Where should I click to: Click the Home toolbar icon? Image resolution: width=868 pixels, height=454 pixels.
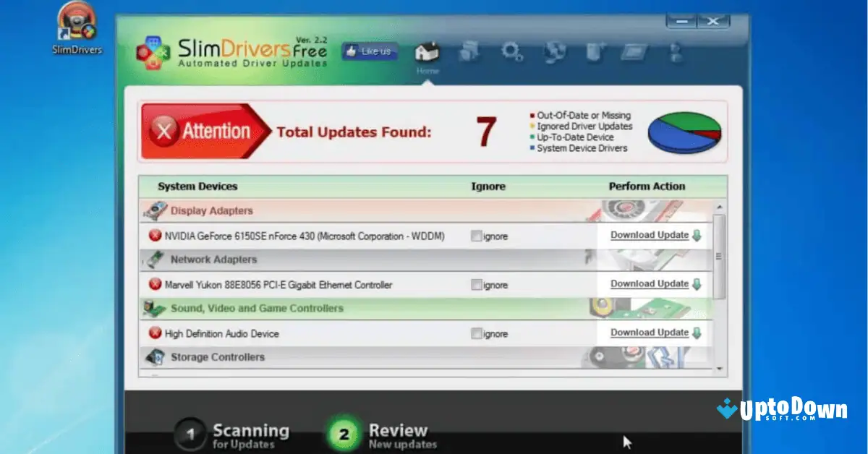[427, 51]
